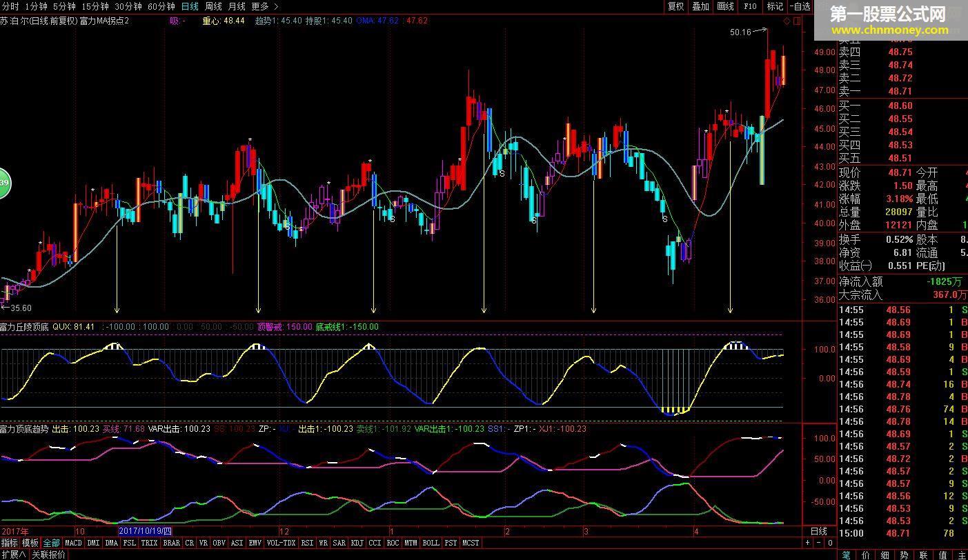Apply the CCI indicator
This screenshot has width=968, height=560.
tap(375, 543)
